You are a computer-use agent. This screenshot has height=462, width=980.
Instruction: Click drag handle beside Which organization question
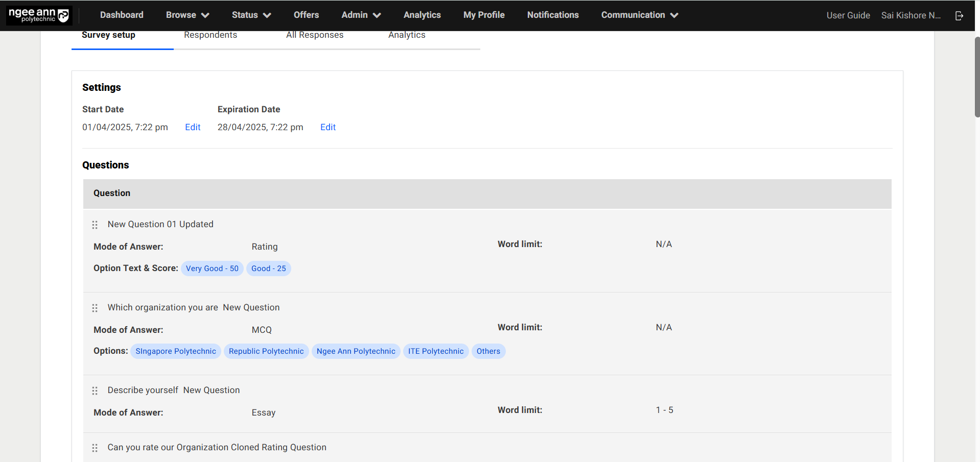(x=95, y=308)
